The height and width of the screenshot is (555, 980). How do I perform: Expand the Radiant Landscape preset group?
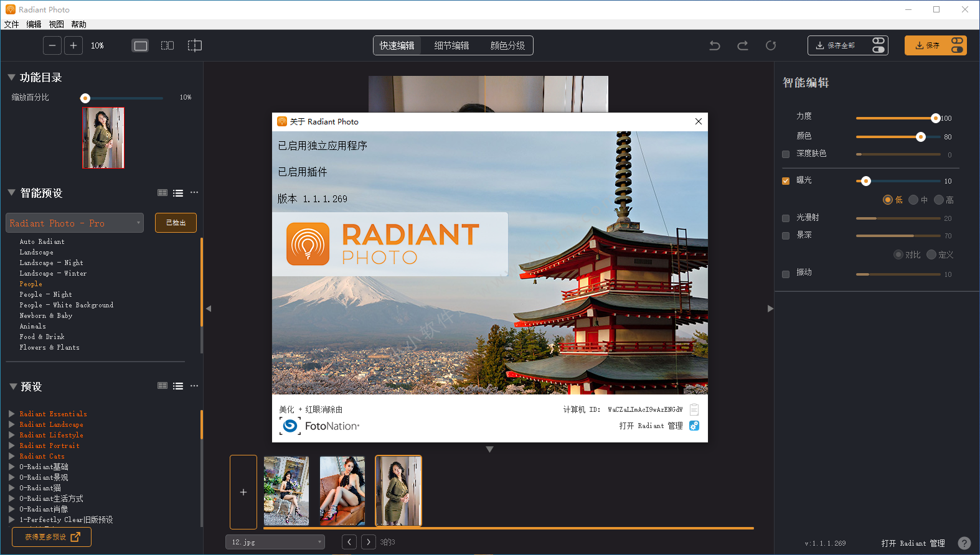tap(12, 424)
